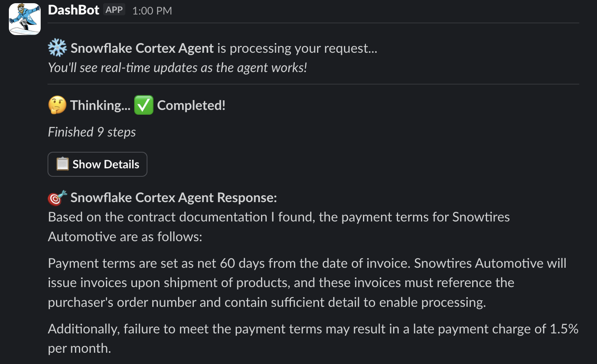
Task: Click the bold "Snowflake Cortex Agent" processing text
Action: 142,48
